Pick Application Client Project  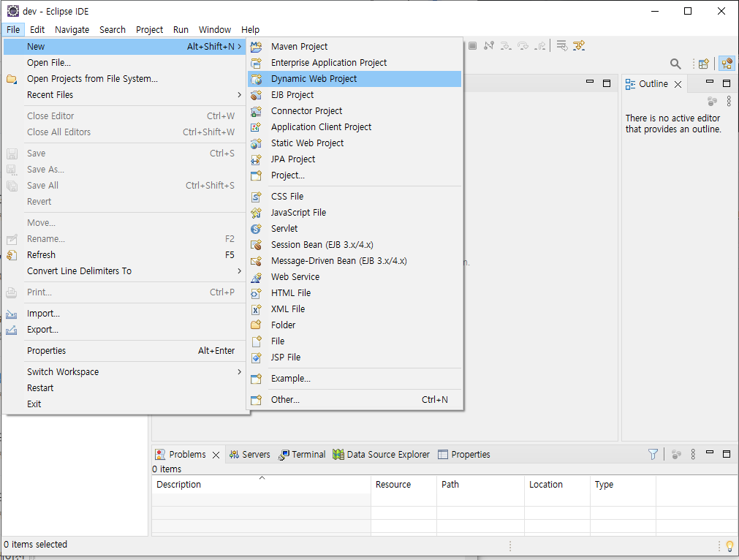coord(355,126)
